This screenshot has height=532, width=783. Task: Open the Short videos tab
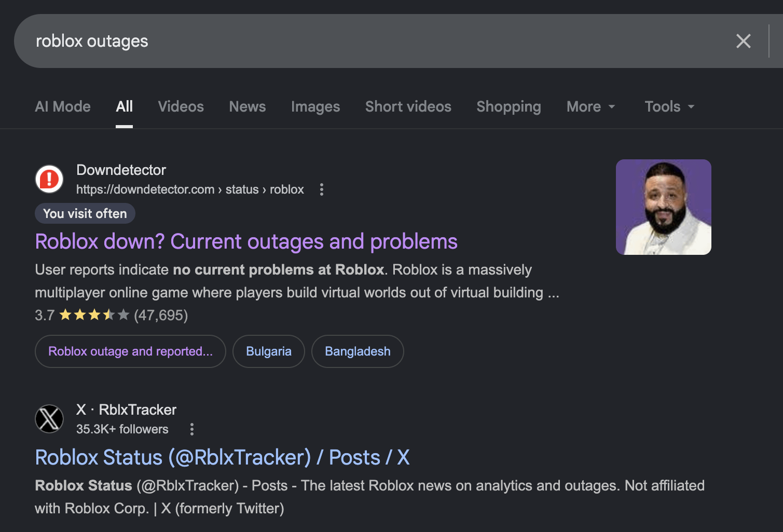[408, 106]
